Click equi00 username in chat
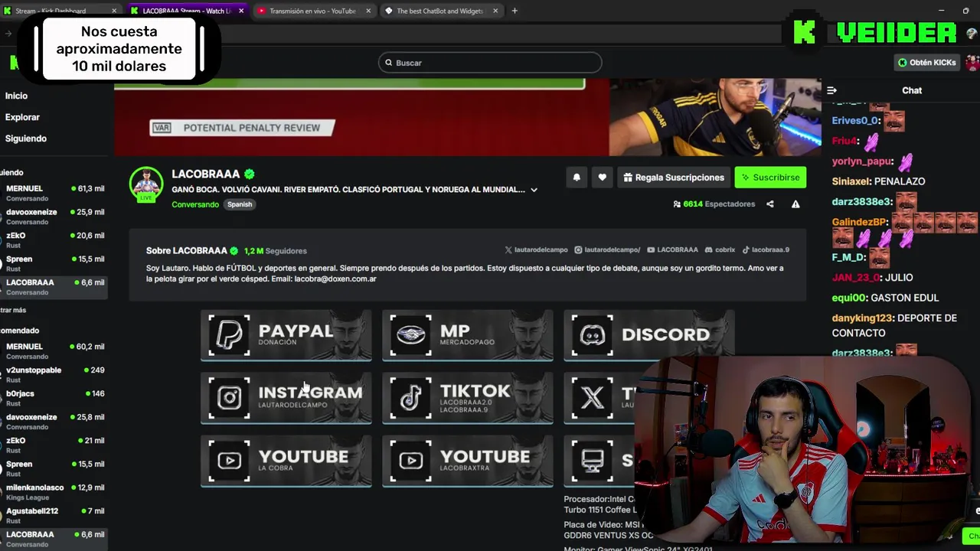 tap(849, 298)
